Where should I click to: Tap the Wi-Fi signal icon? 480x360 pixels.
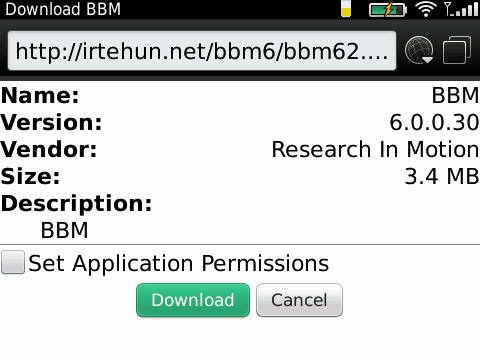(426, 9)
